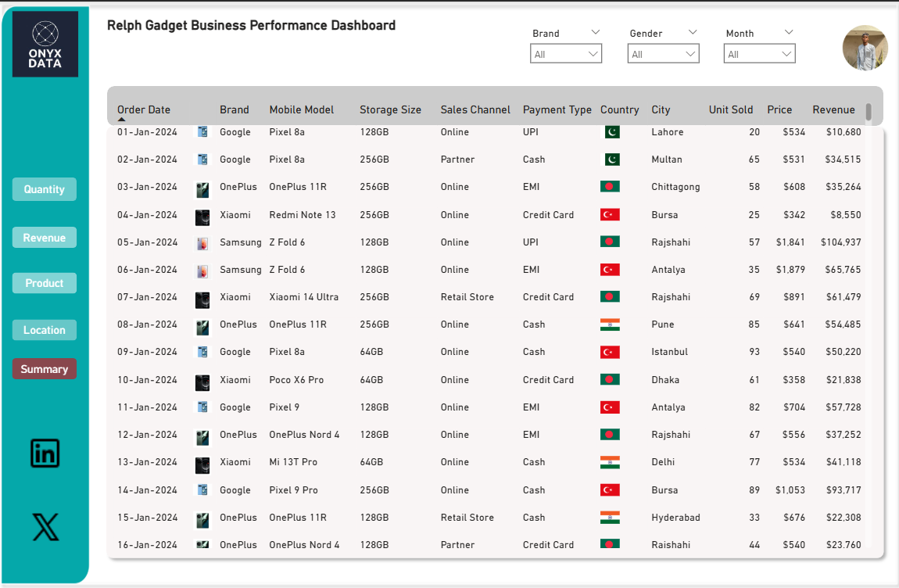
Task: Select the Summary page button
Action: pyautogui.click(x=44, y=369)
